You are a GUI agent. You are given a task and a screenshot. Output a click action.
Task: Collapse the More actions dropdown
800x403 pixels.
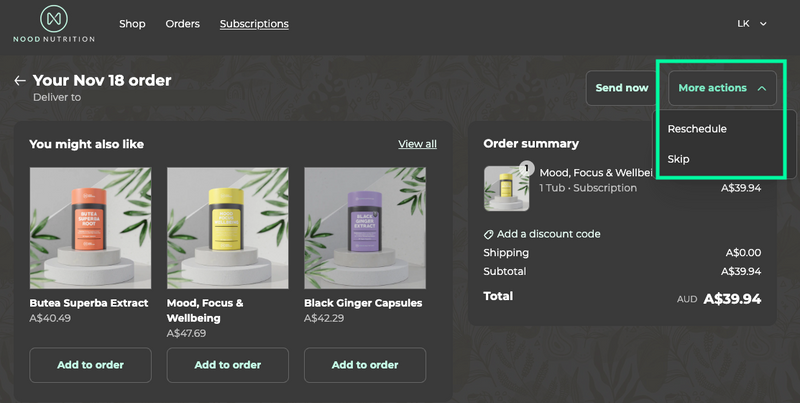click(722, 88)
